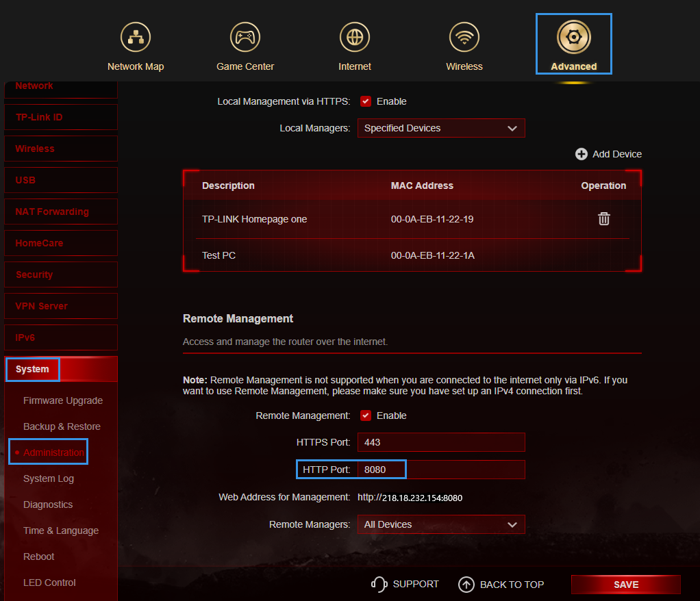Open the Internet globe icon
The height and width of the screenshot is (601, 700).
355,37
